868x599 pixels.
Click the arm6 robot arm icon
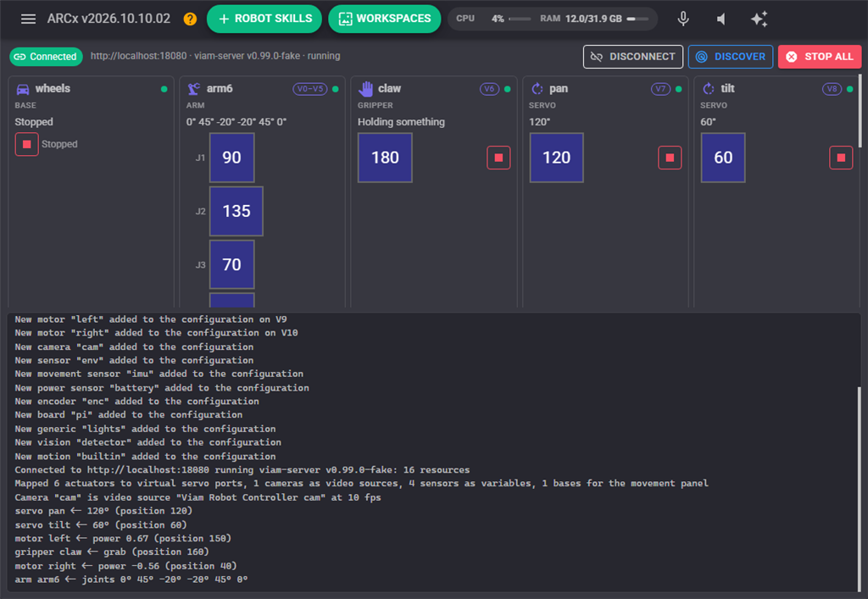click(x=194, y=88)
